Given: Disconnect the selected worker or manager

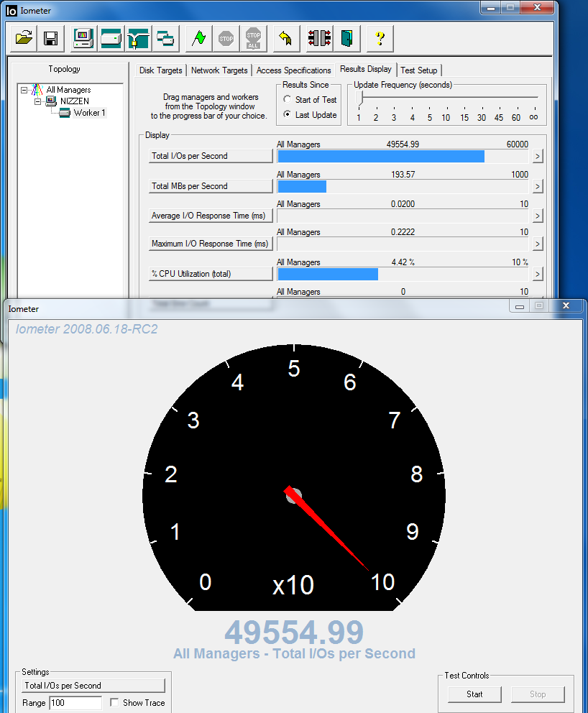Looking at the screenshot, I should point(319,38).
